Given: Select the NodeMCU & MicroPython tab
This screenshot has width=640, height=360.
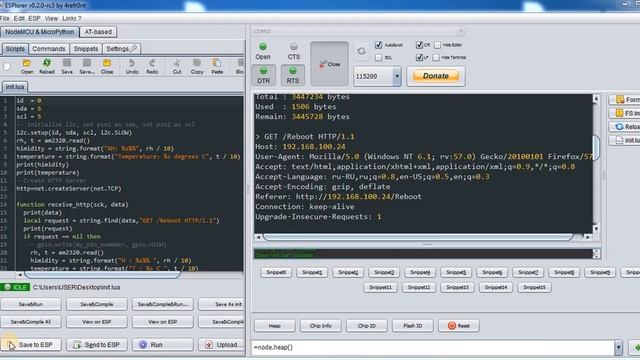Looking at the screenshot, I should pyautogui.click(x=40, y=32).
